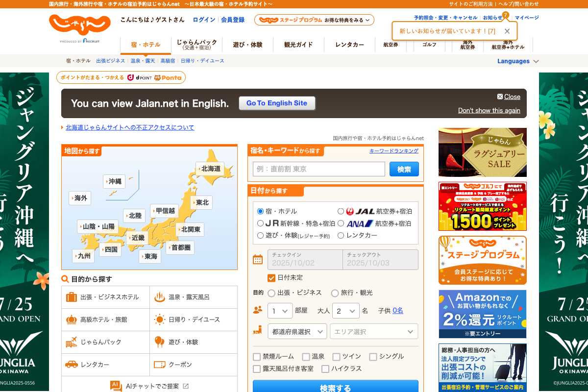This screenshot has width=588, height=392.
Task: Click the coupon ticket icon
Action: (x=160, y=365)
